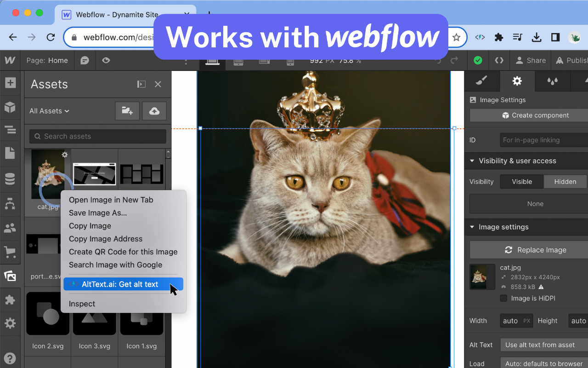This screenshot has width=588, height=368.
Task: Open the Logic flow icon in sidebar
Action: pyautogui.click(x=10, y=203)
